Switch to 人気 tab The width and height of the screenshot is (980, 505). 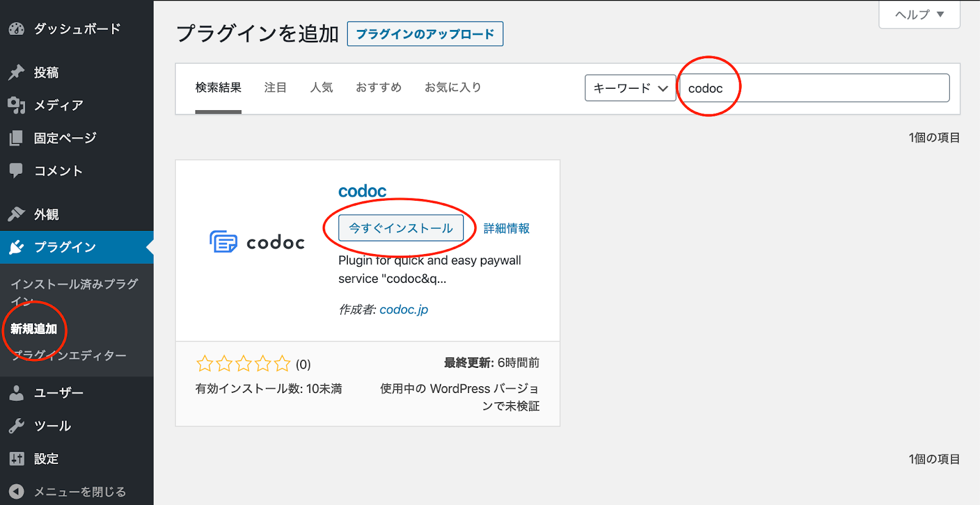(x=321, y=88)
